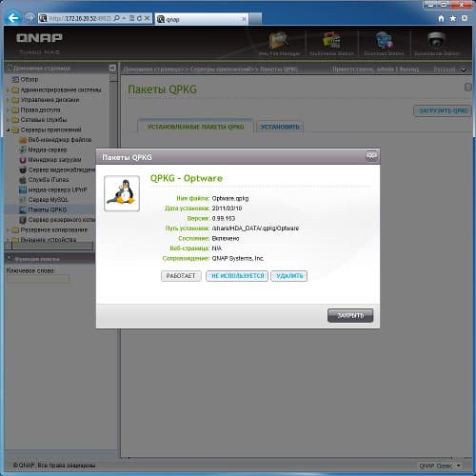The image size is (476, 476).
Task: Open Обзор in the sidebar
Action: pyautogui.click(x=29, y=80)
